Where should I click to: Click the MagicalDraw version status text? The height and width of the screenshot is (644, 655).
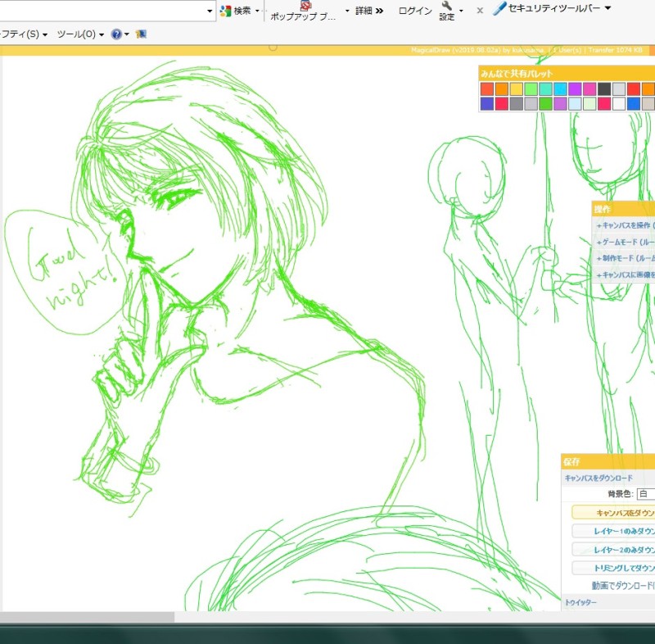pyautogui.click(x=526, y=50)
